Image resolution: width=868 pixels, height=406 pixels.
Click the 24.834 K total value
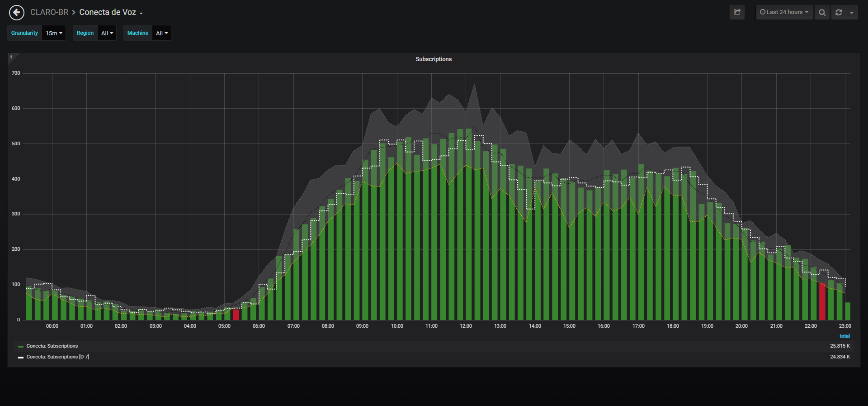840,357
